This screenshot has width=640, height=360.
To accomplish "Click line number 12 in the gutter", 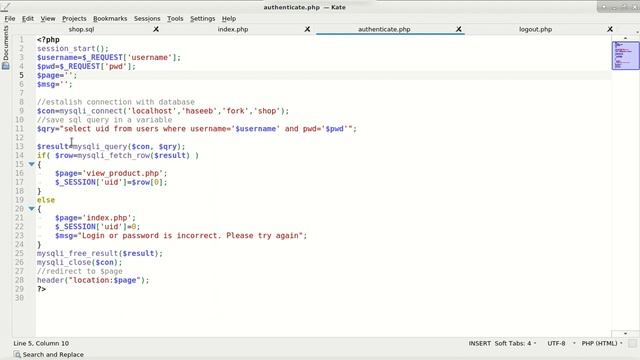I will [20, 138].
